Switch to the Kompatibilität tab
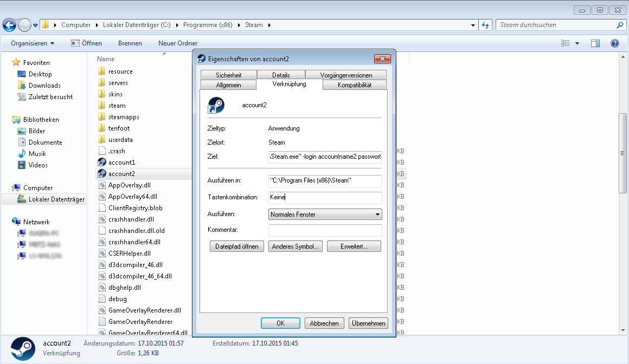This screenshot has width=629, height=364. (355, 85)
